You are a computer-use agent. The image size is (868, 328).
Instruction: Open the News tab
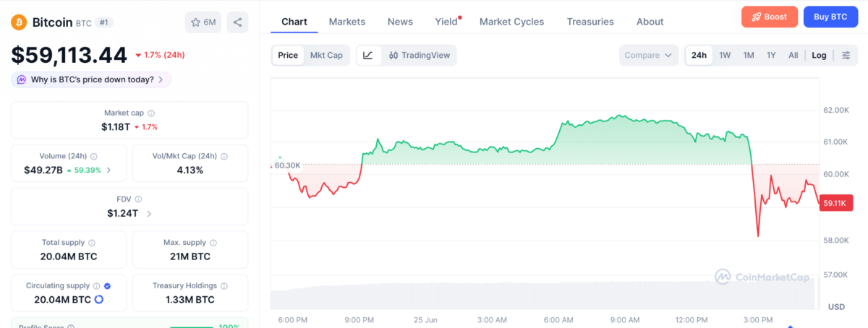[x=400, y=22]
